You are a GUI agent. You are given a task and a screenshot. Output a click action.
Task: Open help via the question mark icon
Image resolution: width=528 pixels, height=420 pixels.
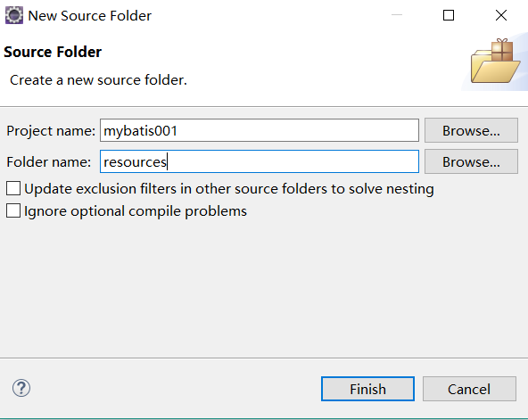point(21,388)
